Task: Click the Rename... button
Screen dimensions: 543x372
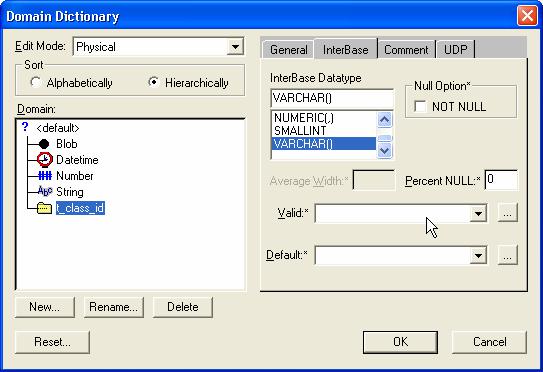Action: (114, 307)
